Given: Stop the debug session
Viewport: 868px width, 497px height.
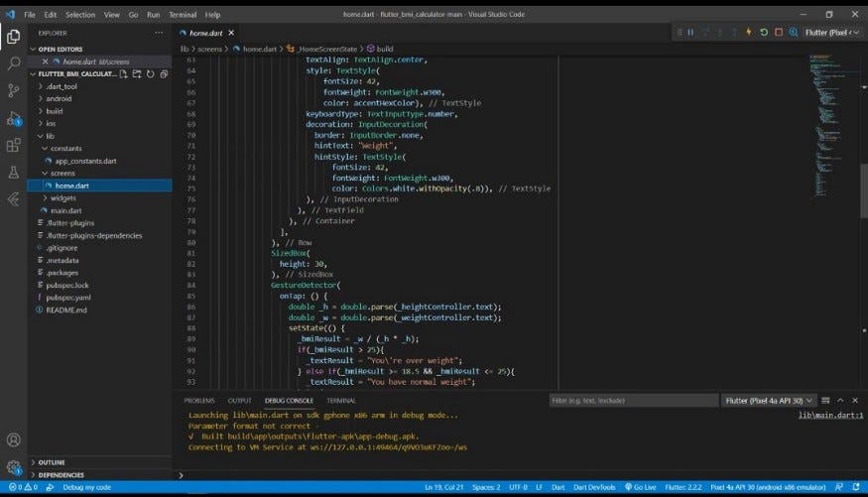Looking at the screenshot, I should [x=779, y=33].
